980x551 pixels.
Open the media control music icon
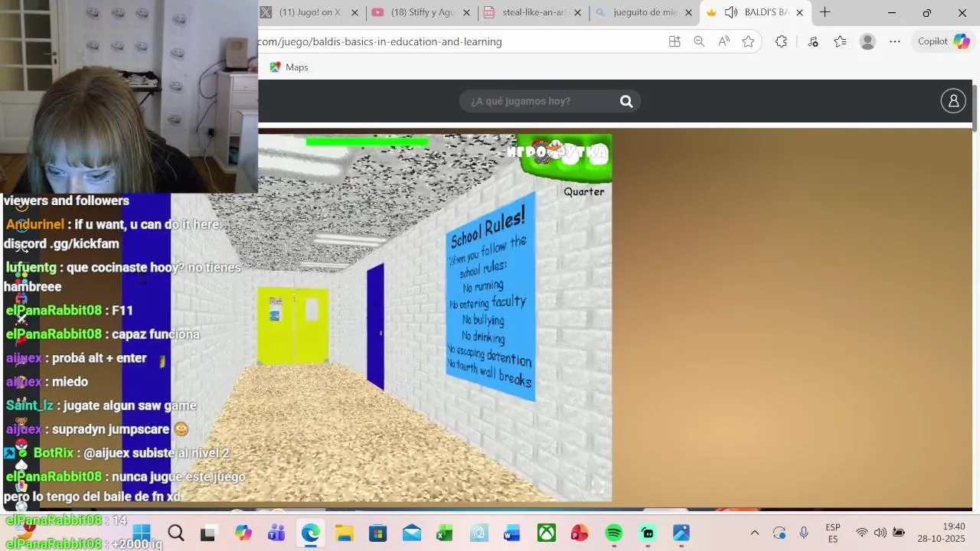coord(813,41)
